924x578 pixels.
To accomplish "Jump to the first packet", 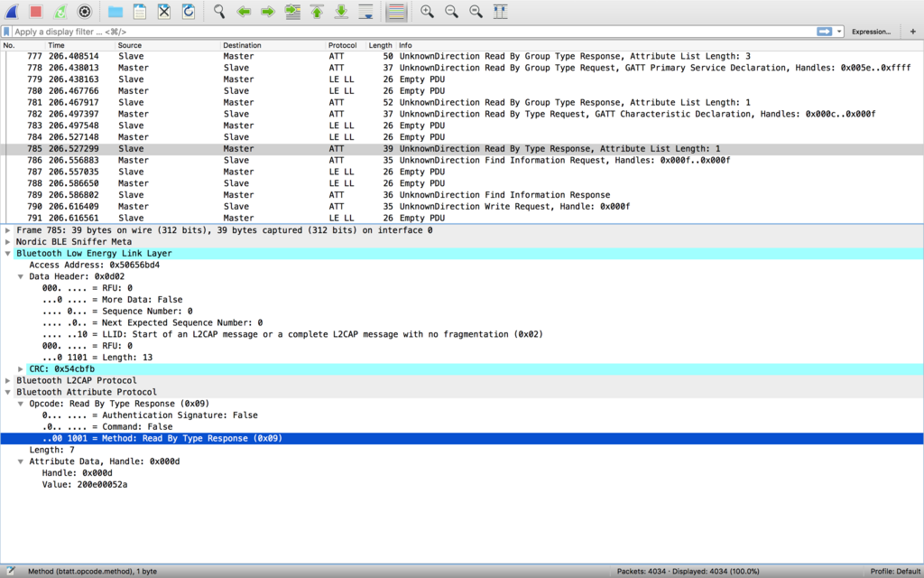I will (317, 11).
